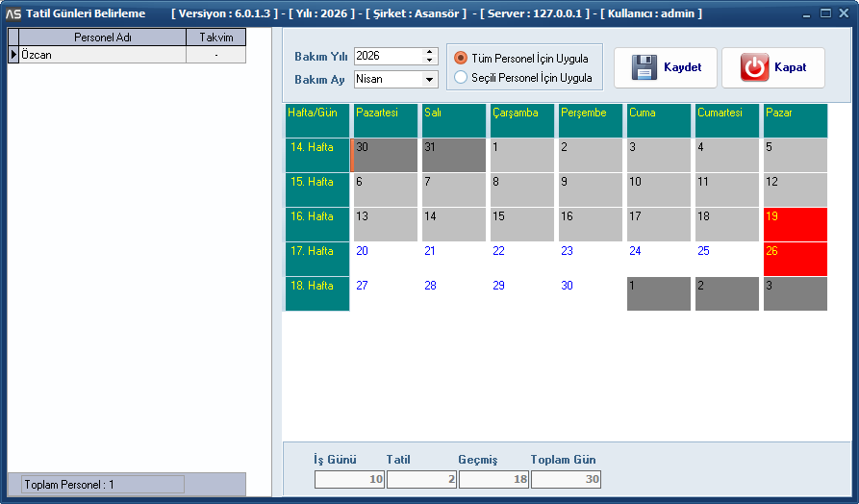Open the Bakım Ay month dropdown
The image size is (859, 504).
click(x=429, y=79)
